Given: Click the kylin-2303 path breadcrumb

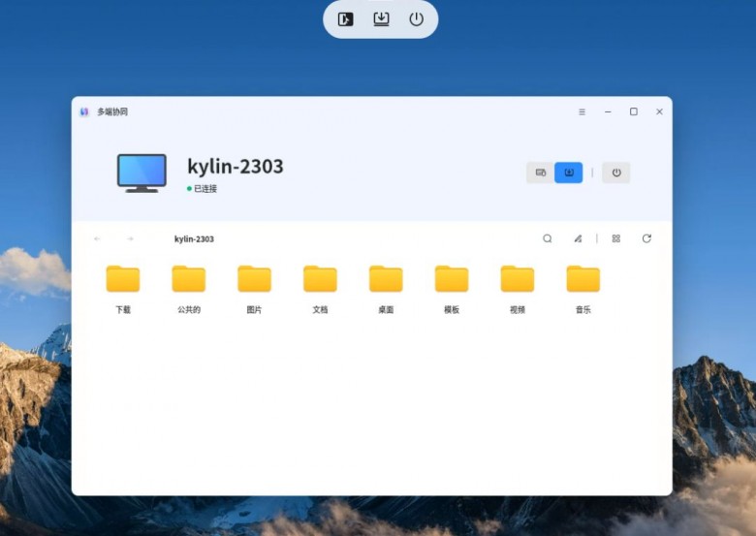Looking at the screenshot, I should coord(194,239).
